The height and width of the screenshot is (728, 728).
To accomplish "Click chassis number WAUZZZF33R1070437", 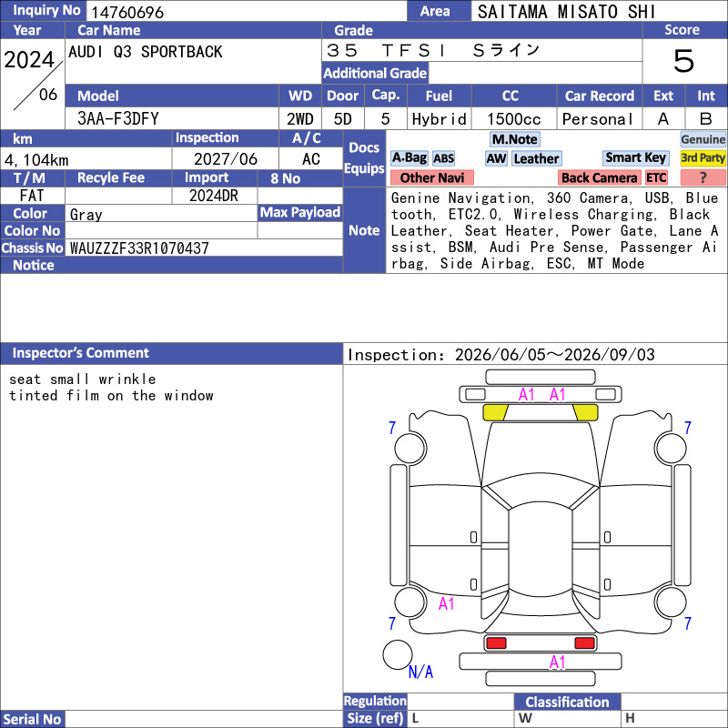I will click(x=139, y=248).
